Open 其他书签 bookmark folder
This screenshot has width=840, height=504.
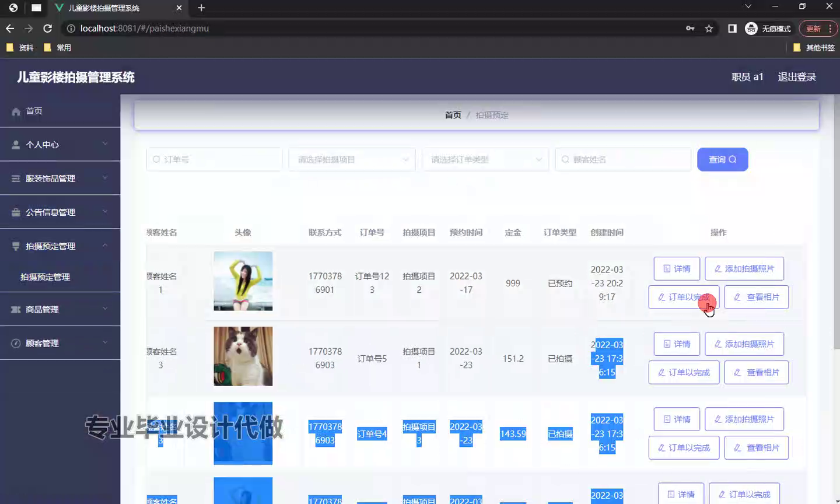[x=814, y=48]
